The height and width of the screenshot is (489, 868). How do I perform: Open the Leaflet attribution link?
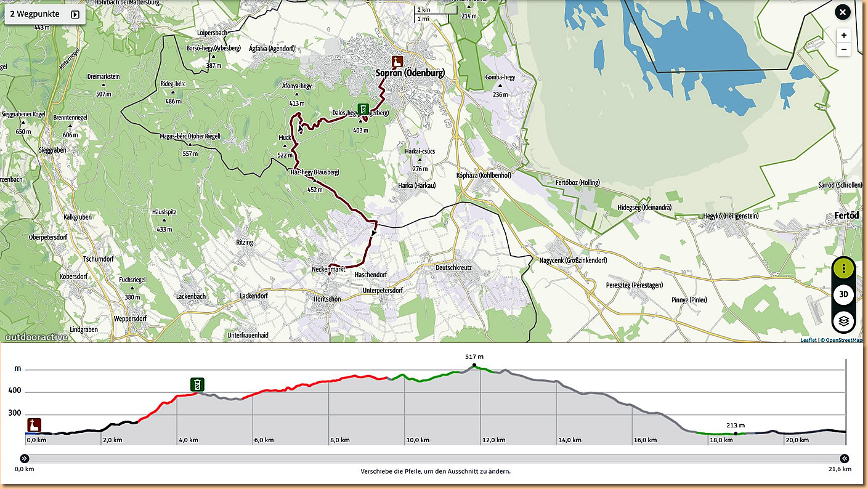[x=808, y=340]
